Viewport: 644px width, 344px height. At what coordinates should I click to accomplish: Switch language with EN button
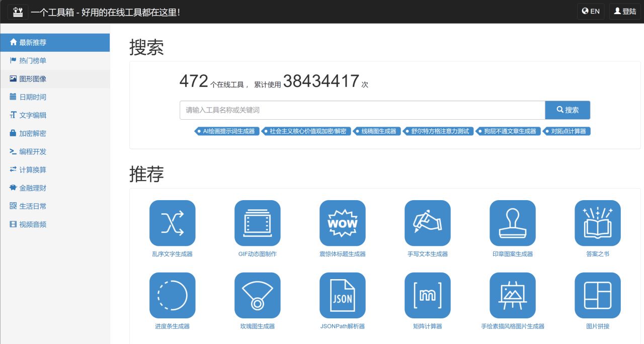591,11
